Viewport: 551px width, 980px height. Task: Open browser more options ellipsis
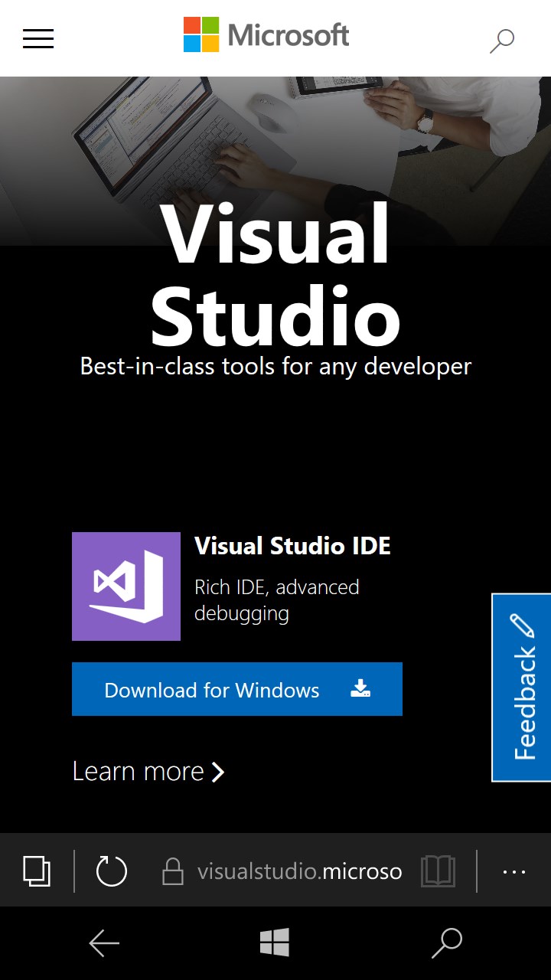[x=514, y=871]
